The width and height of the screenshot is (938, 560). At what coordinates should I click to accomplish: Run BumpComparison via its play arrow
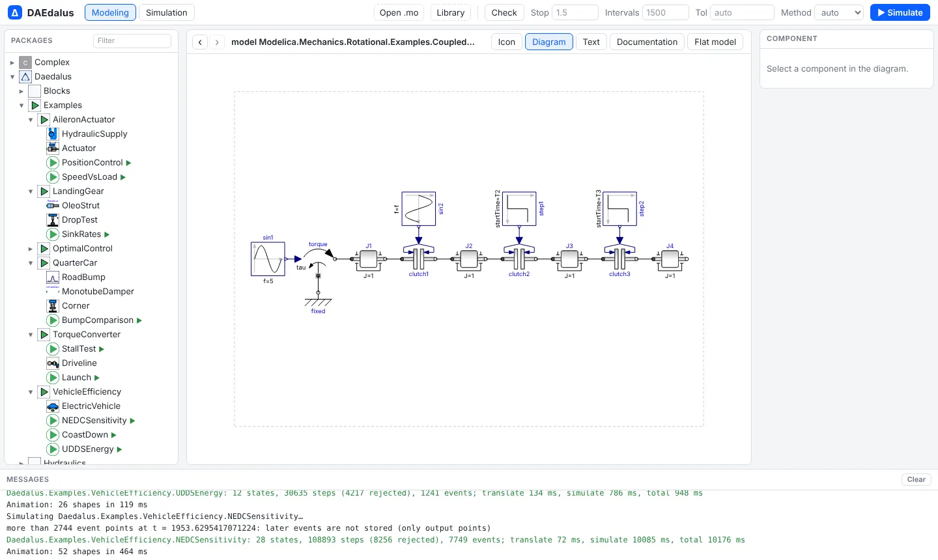coord(139,320)
